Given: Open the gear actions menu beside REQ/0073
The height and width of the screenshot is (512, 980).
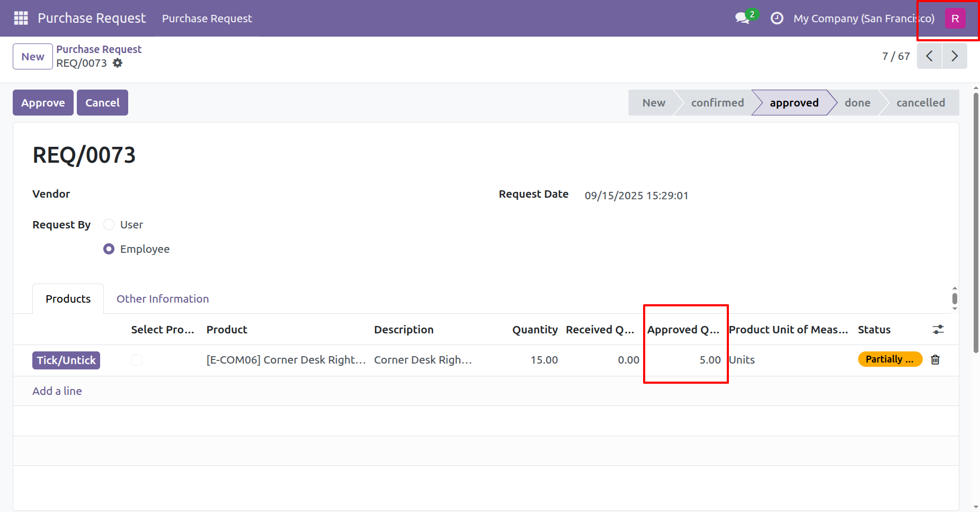Looking at the screenshot, I should coord(118,63).
